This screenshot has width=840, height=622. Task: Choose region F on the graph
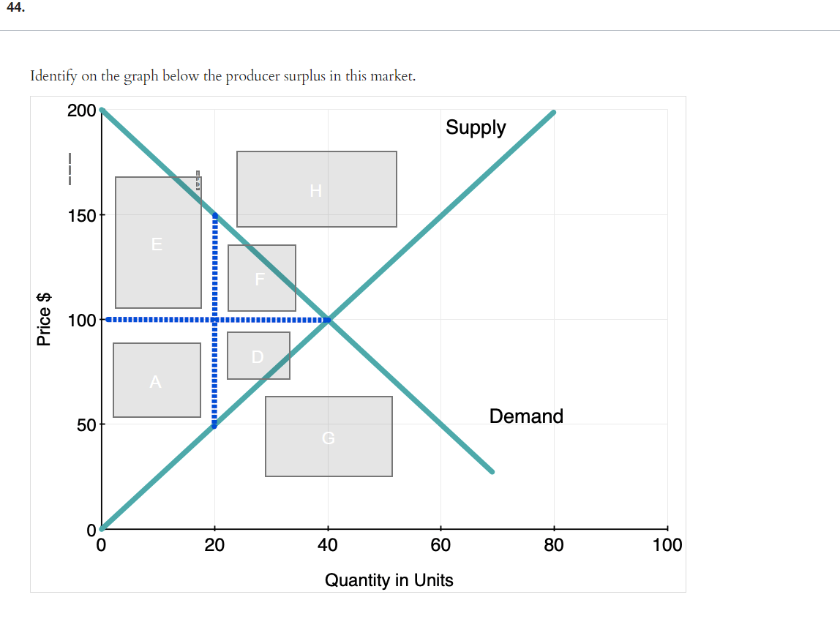(261, 278)
